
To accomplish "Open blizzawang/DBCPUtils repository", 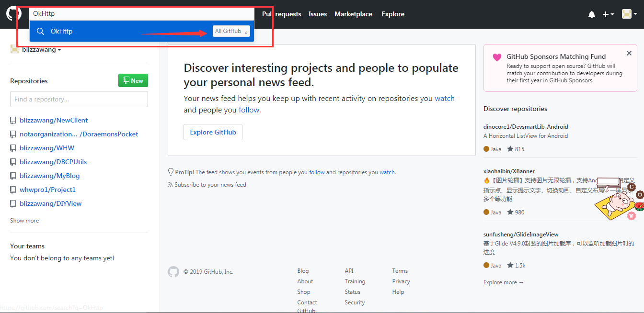I will pyautogui.click(x=53, y=162).
